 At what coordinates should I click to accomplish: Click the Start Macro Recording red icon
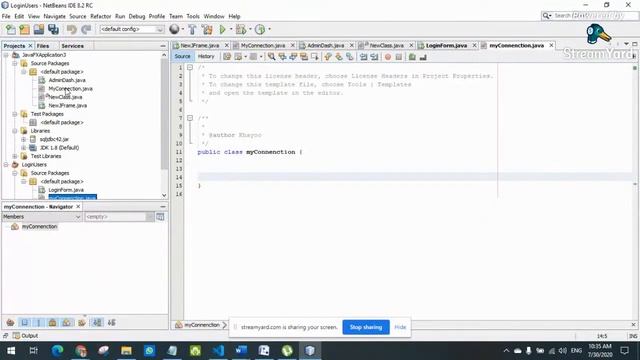tap(388, 57)
